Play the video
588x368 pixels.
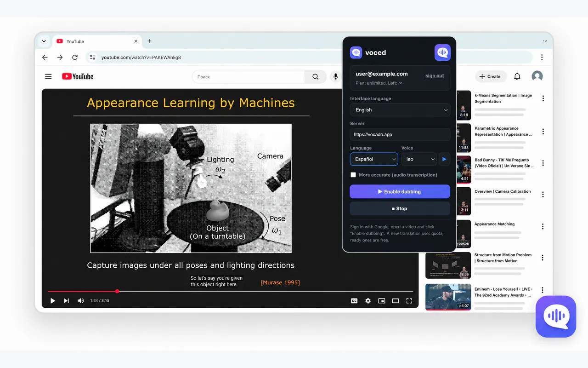click(53, 301)
